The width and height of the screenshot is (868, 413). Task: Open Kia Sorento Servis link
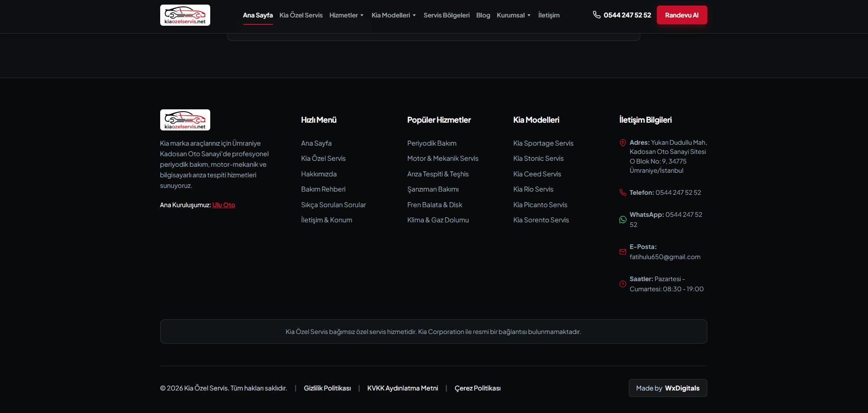tap(541, 220)
